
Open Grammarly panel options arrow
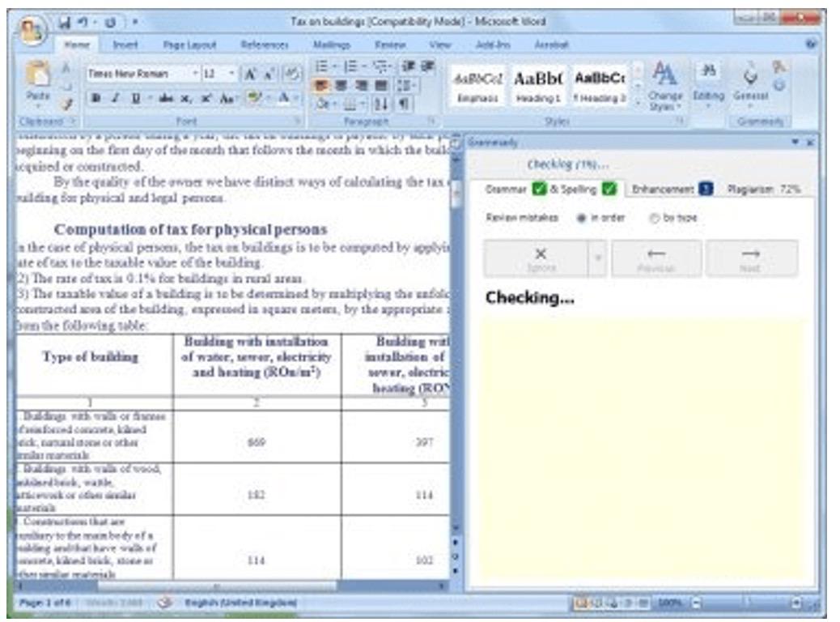(795, 142)
